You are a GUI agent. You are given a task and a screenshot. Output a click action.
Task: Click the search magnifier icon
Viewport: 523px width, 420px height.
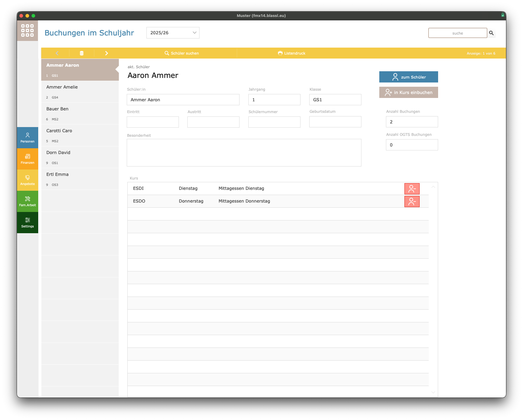pyautogui.click(x=491, y=33)
